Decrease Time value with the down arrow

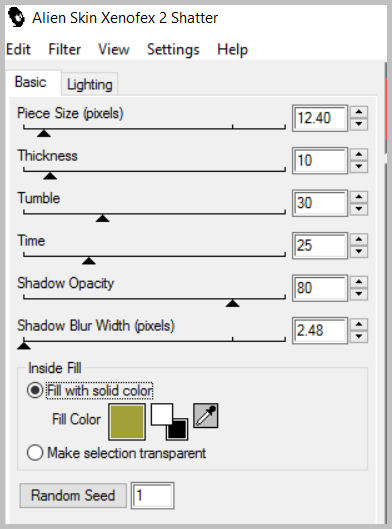359,251
